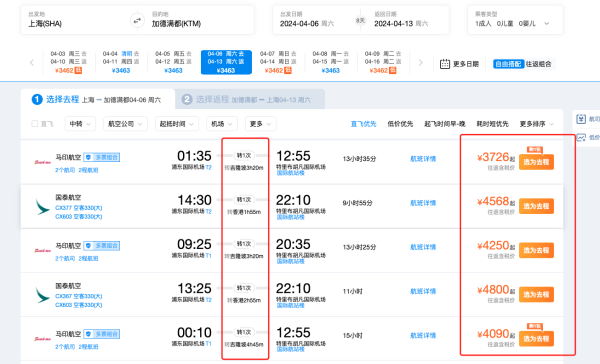Open 航班详情 for the 13:25 flight
The image size is (600, 364).
pos(423,291)
